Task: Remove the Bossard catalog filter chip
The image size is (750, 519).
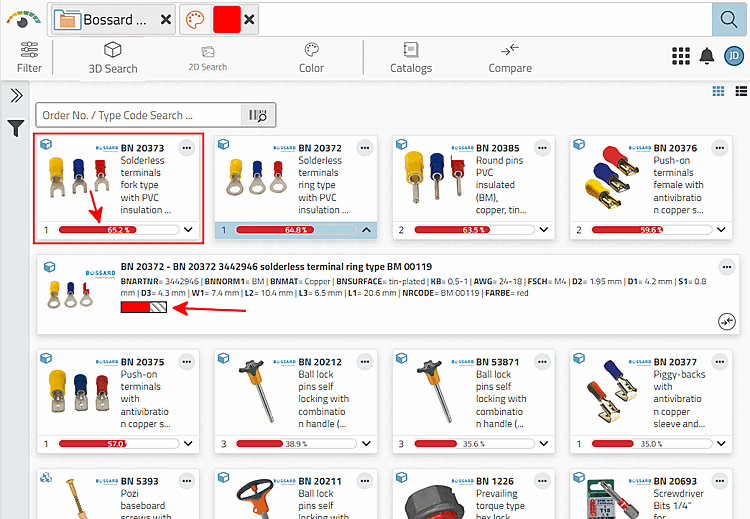Action: pos(165,20)
